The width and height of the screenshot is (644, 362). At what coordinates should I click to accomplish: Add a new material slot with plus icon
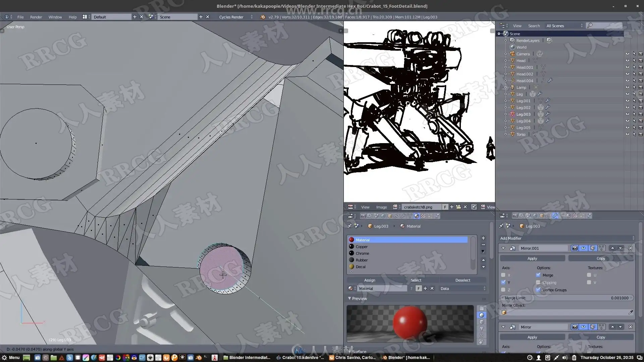coord(483,238)
